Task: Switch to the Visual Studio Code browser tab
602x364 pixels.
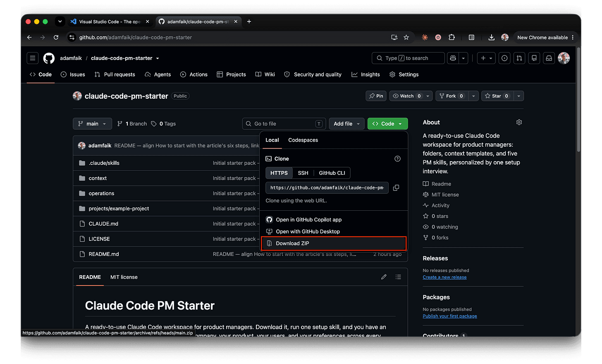Action: (110, 21)
